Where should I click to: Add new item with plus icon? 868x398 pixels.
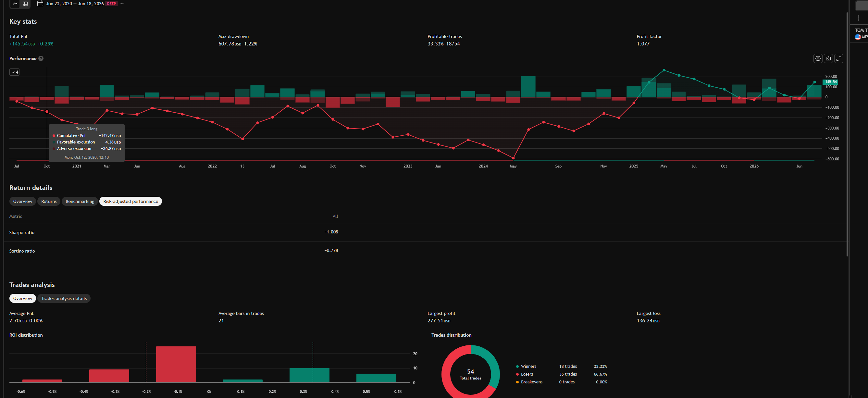859,18
